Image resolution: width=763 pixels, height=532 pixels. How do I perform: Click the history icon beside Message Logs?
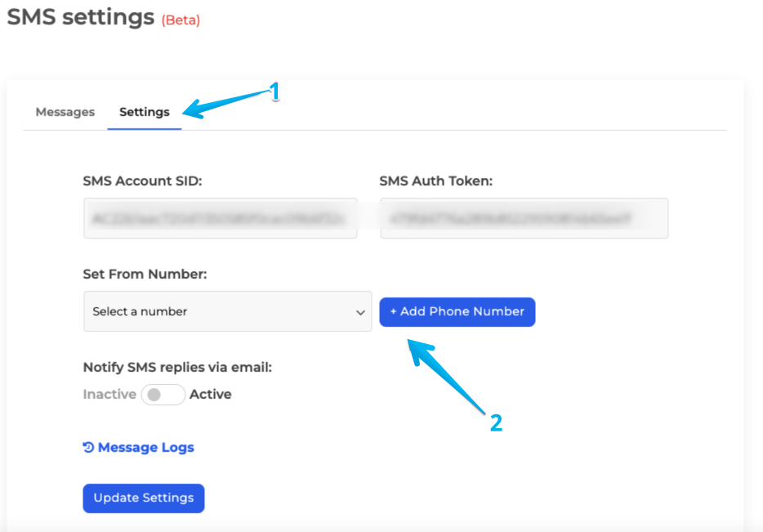point(89,447)
